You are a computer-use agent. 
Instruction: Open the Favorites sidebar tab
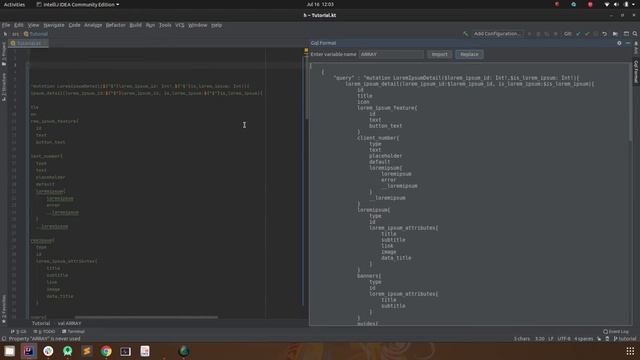4,308
